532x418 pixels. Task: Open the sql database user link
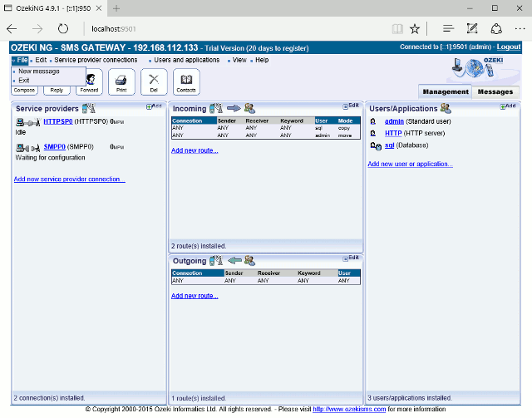(x=390, y=145)
